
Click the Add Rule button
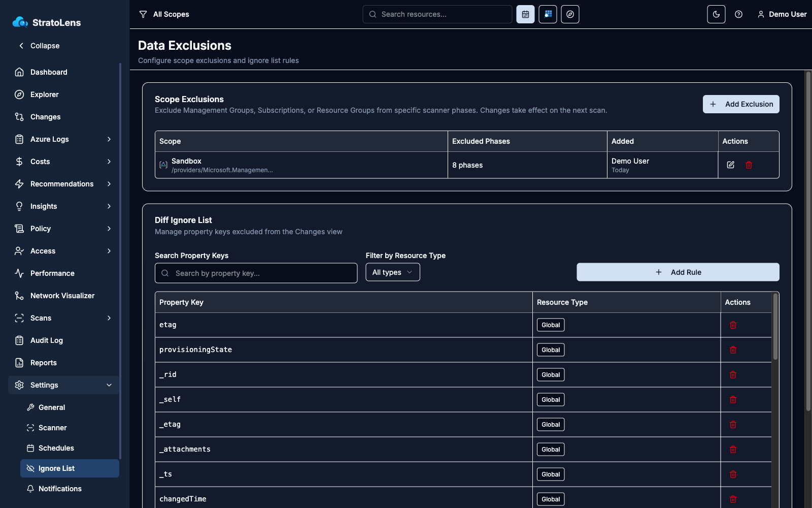point(678,272)
